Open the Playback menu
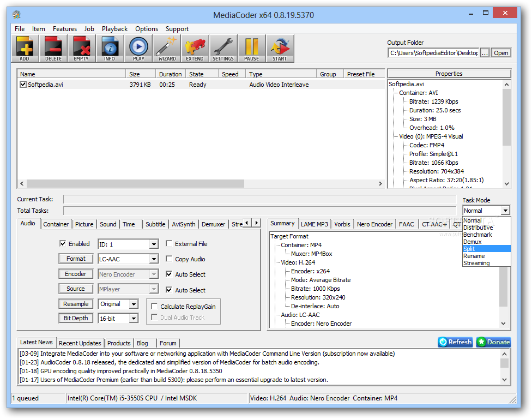The width and height of the screenshot is (532, 419). [x=114, y=29]
